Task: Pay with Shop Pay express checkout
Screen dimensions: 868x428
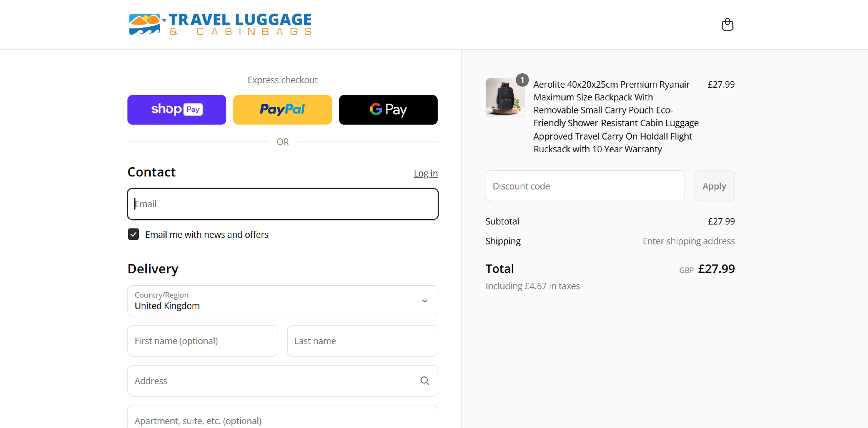Action: tap(177, 110)
